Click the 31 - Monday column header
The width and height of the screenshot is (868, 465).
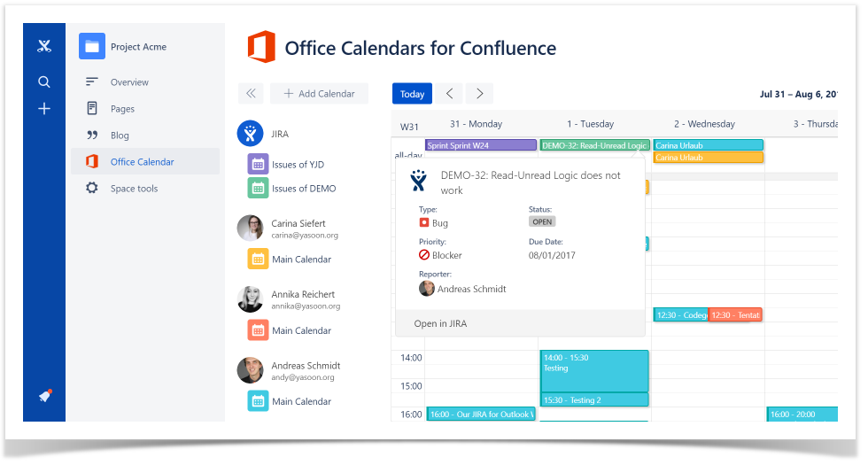[x=477, y=124]
